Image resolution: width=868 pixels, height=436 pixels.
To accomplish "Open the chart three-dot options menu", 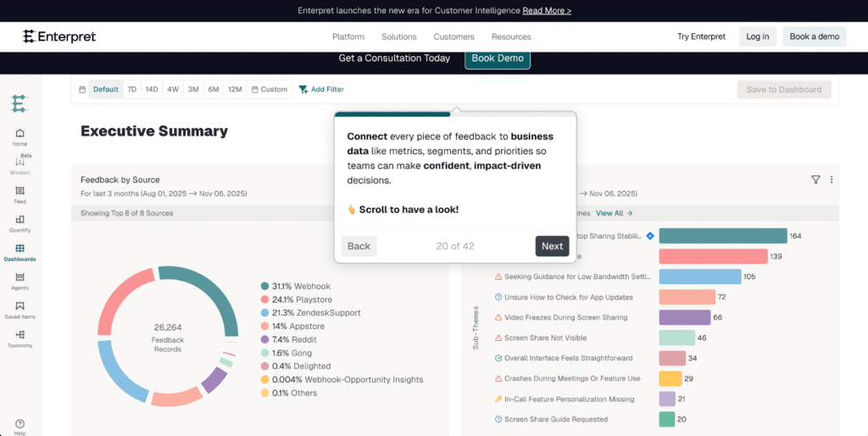I will pyautogui.click(x=832, y=180).
